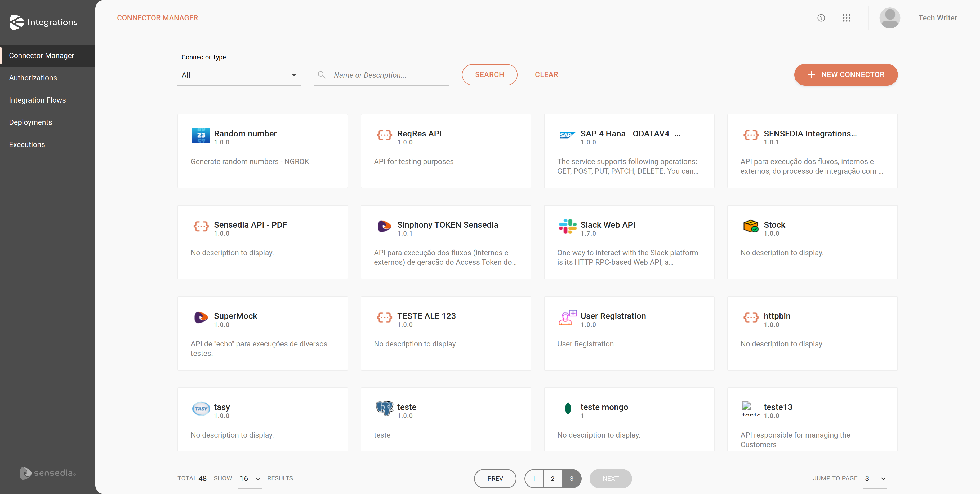
Task: Select current page 3 button
Action: [571, 478]
